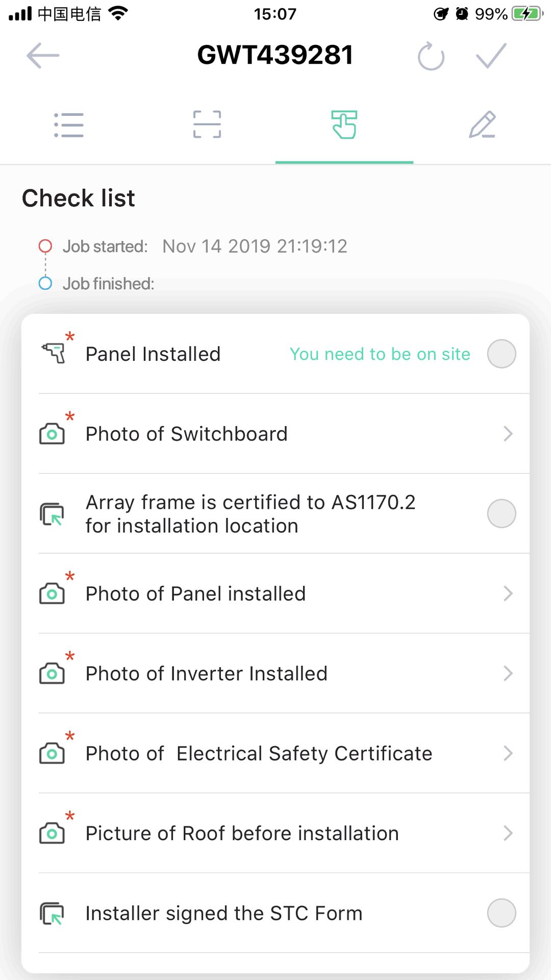This screenshot has width=551, height=980.
Task: Select the checklist hand-tap tab icon
Action: (x=344, y=125)
